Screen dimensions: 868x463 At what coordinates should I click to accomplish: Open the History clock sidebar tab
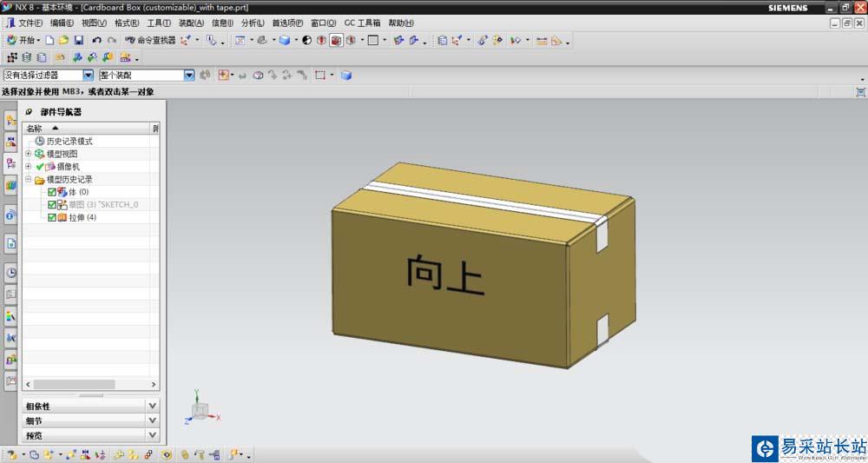[10, 273]
